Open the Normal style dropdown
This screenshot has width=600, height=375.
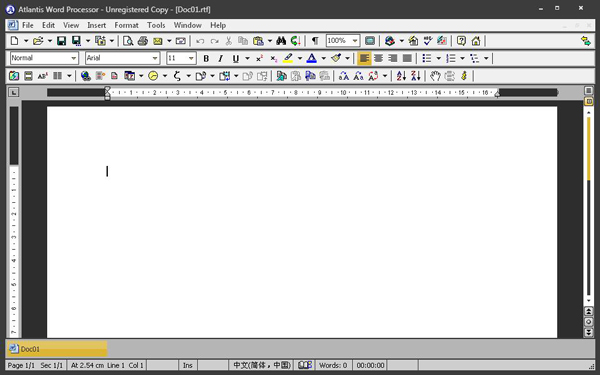[x=73, y=58]
